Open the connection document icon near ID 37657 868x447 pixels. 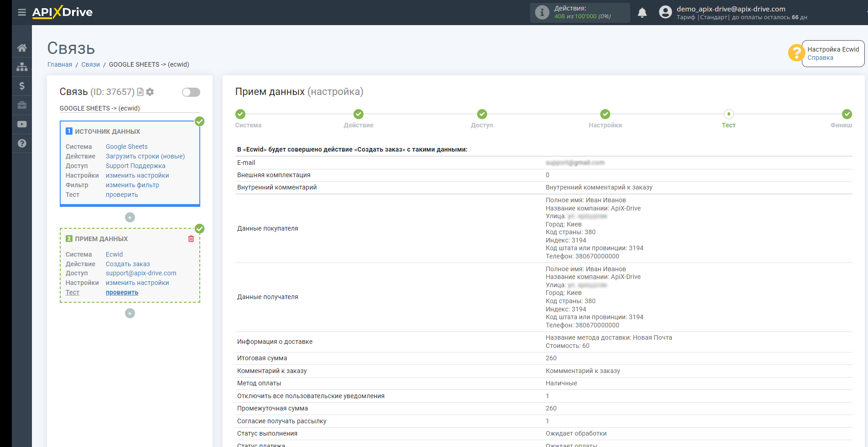(x=140, y=92)
